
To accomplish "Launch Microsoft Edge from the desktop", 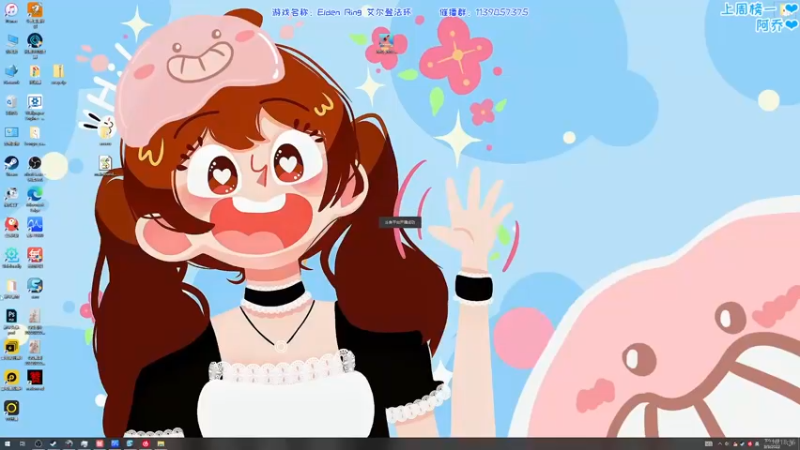I will (x=35, y=194).
